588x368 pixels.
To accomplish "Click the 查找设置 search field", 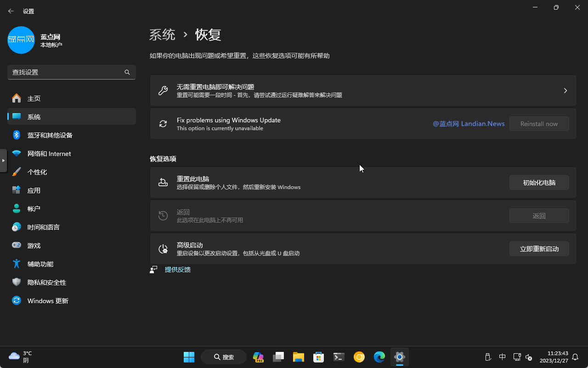I will tap(67, 72).
